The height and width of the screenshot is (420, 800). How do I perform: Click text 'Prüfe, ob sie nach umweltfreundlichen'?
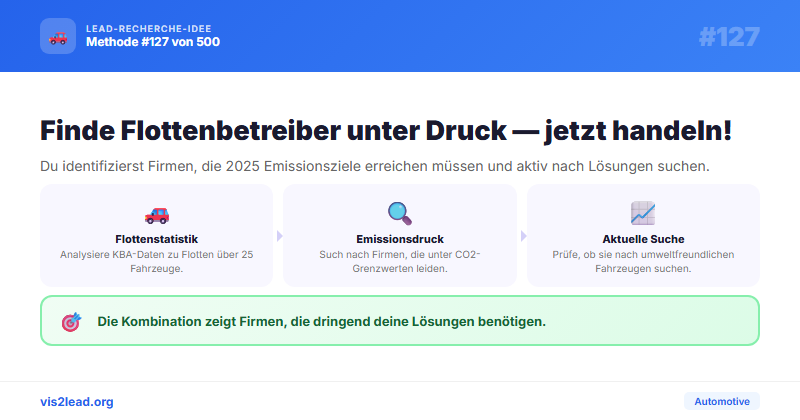coord(643,261)
